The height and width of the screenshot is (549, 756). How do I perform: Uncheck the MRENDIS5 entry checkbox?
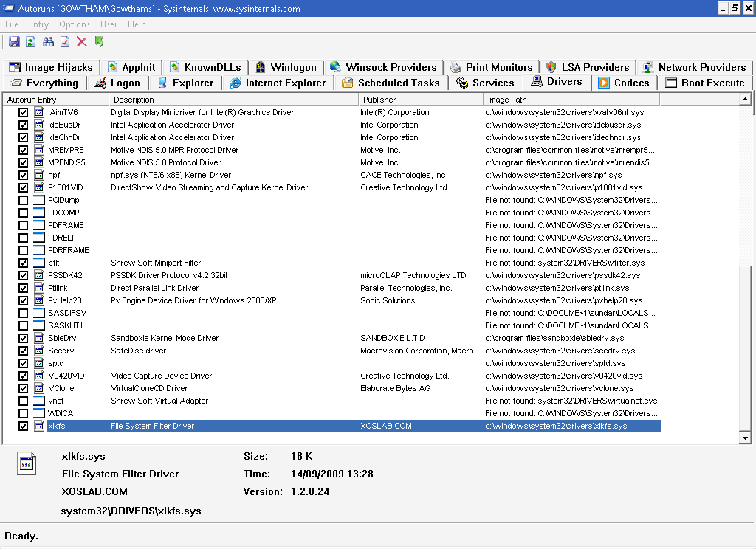point(23,162)
